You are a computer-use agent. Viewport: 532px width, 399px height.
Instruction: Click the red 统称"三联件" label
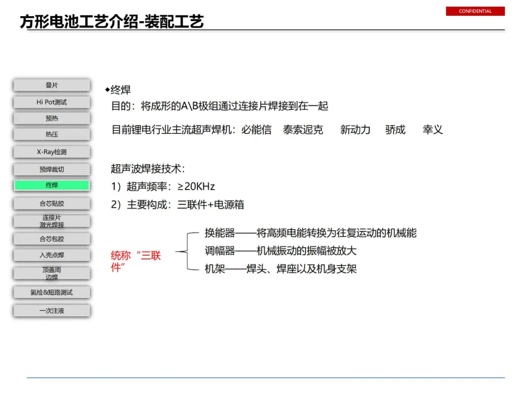point(136,261)
